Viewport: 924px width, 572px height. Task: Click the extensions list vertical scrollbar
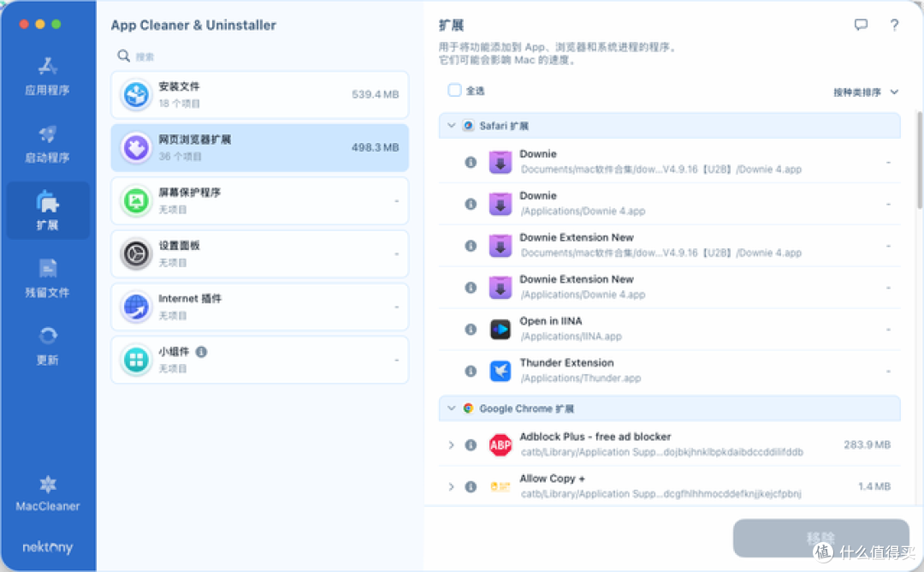click(919, 159)
